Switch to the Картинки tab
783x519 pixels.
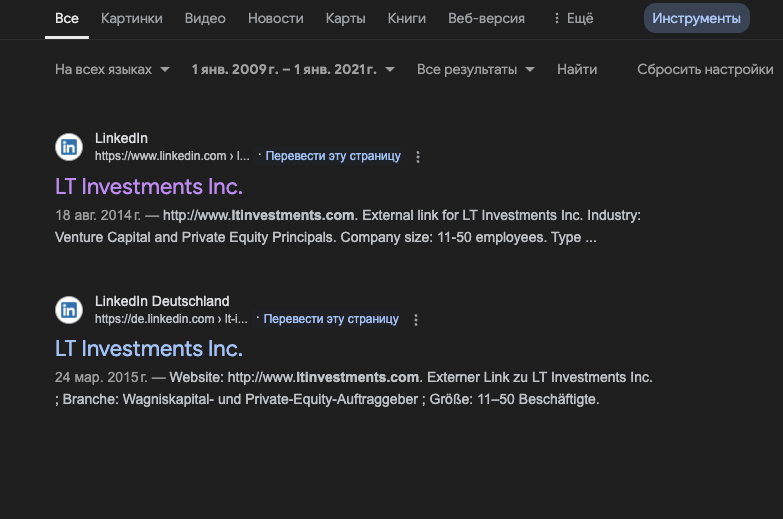coord(132,18)
